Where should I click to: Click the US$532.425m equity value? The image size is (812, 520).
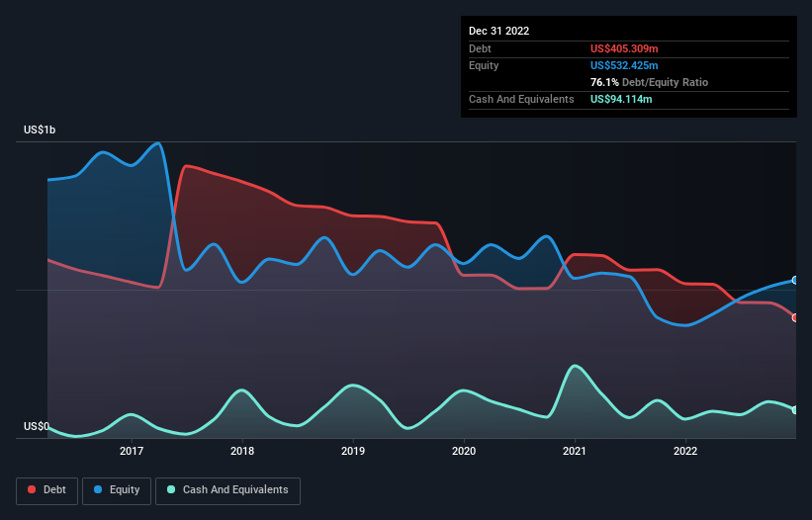624,65
